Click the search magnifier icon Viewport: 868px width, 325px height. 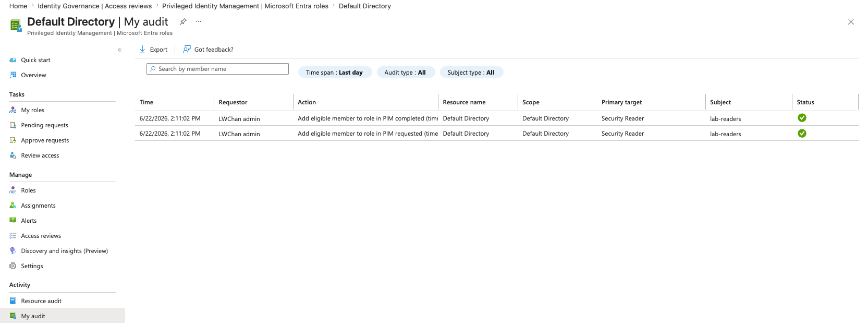click(153, 69)
